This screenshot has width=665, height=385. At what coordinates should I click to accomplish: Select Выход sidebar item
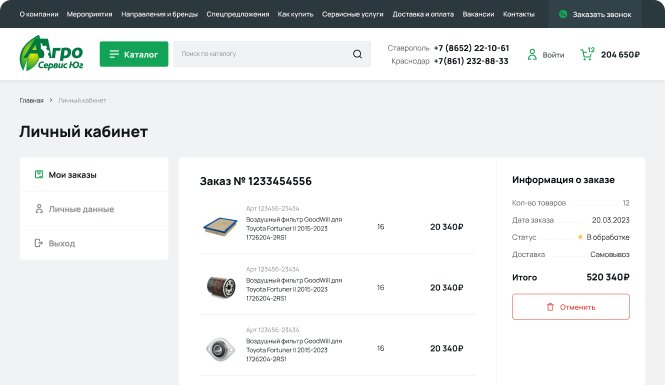point(94,243)
